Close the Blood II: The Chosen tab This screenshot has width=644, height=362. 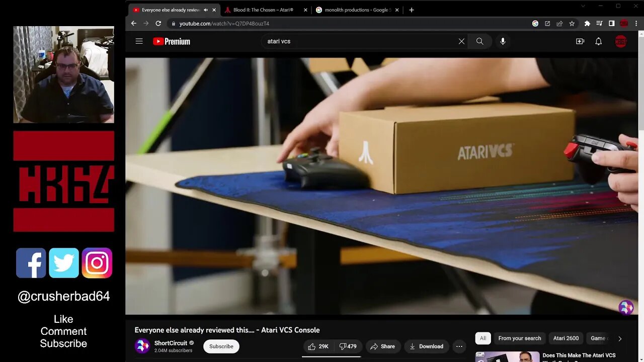point(305,10)
